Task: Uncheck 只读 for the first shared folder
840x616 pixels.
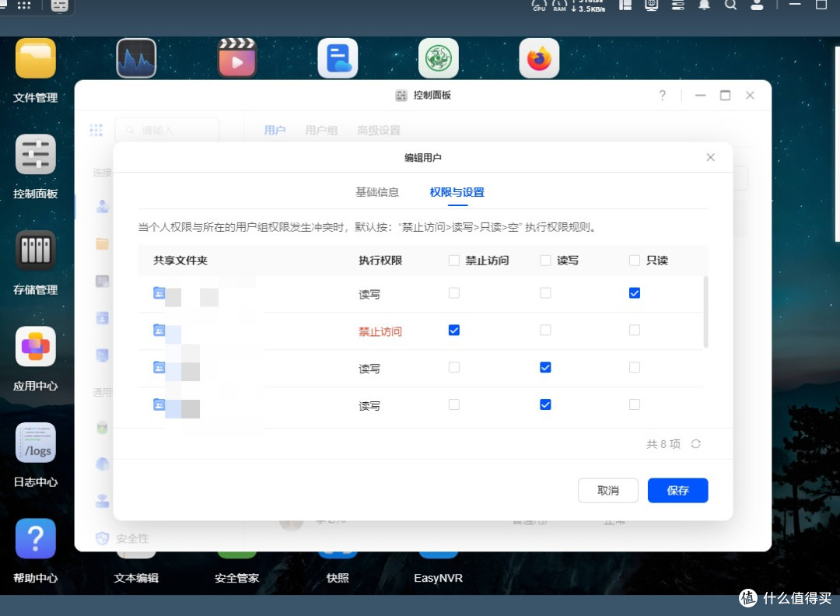Action: pos(635,293)
